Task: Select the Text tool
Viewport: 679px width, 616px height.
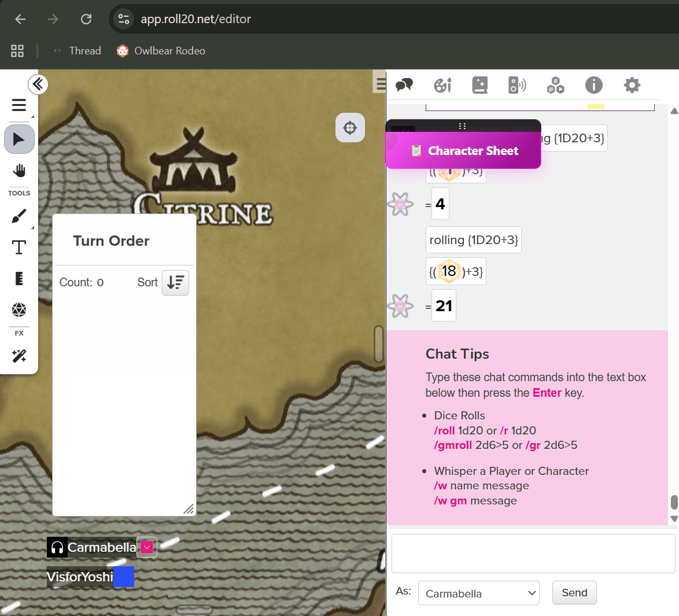Action: tap(19, 248)
